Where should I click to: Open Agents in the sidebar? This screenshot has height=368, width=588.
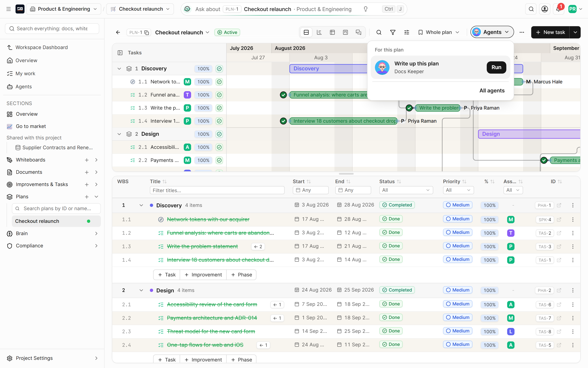[x=23, y=87]
